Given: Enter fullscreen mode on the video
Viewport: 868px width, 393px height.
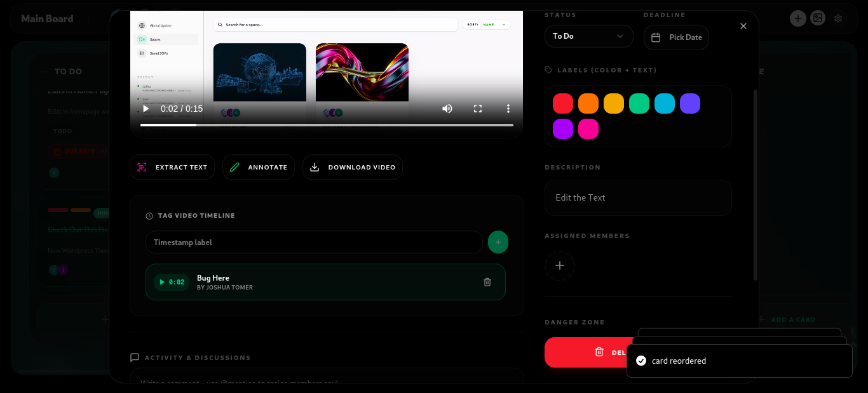Looking at the screenshot, I should [477, 109].
